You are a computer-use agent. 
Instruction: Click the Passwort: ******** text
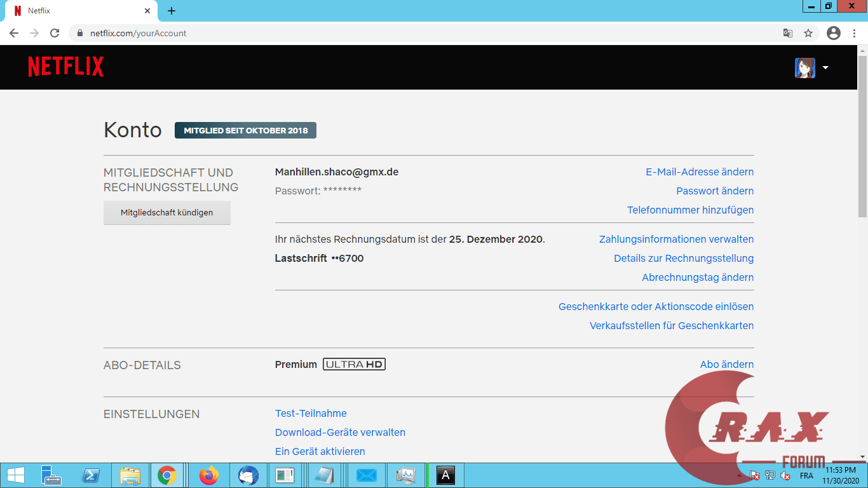[x=318, y=191]
